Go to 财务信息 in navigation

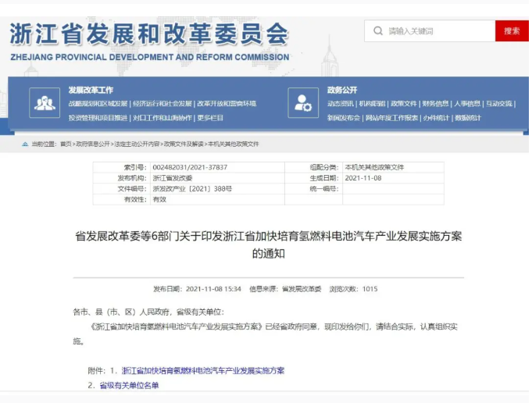tap(436, 104)
